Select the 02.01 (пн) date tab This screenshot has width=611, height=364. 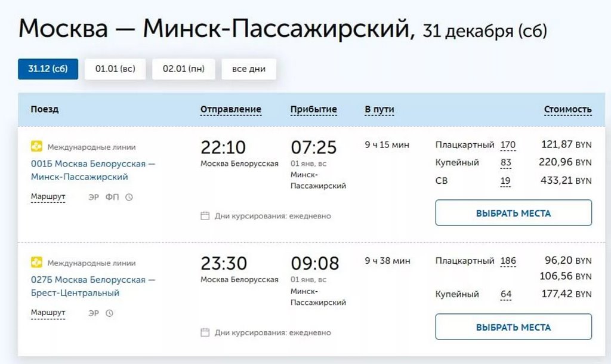184,69
